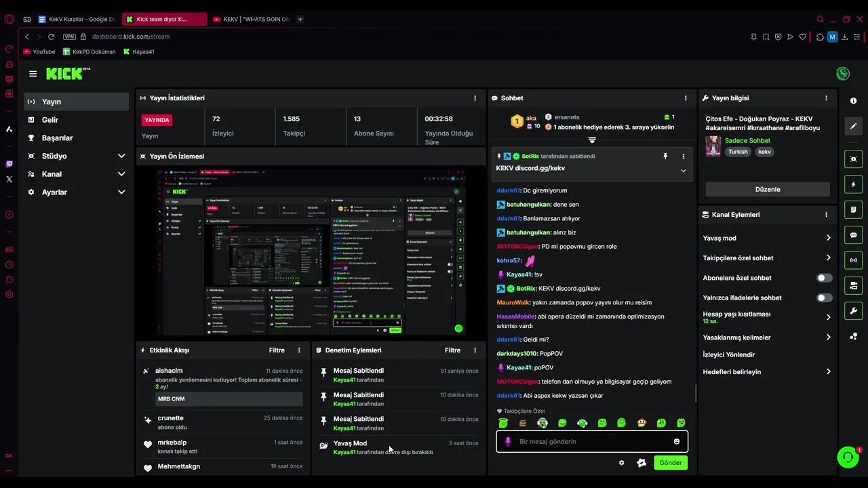868x488 pixels.
Task: Open Hesap yaşı kısıtlaması settings
Action: coord(828,317)
